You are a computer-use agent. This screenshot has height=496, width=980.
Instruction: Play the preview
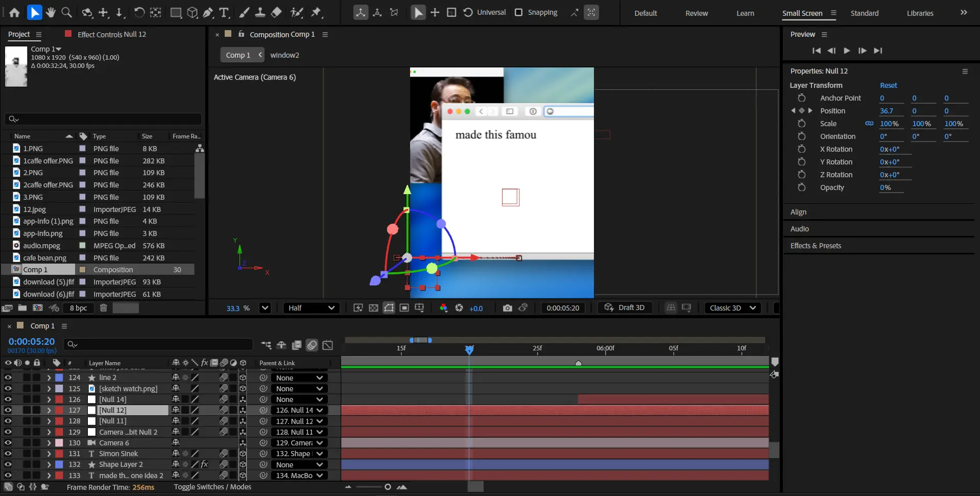click(847, 51)
